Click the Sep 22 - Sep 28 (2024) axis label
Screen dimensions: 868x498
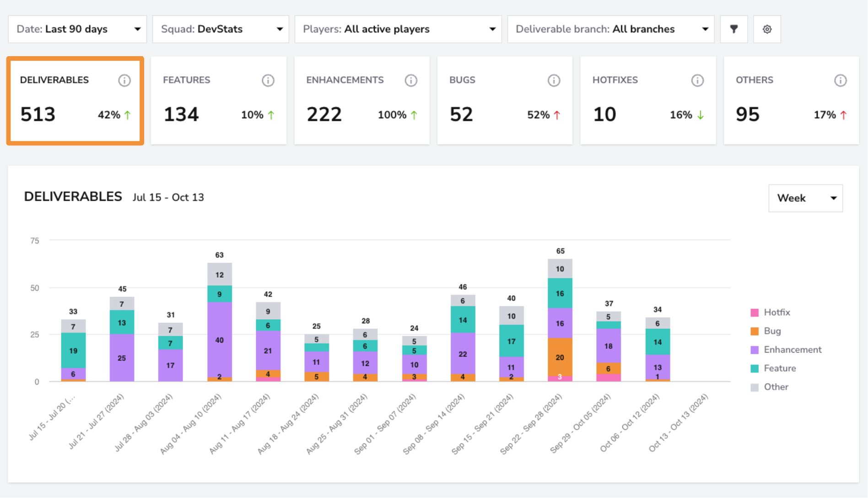(531, 424)
